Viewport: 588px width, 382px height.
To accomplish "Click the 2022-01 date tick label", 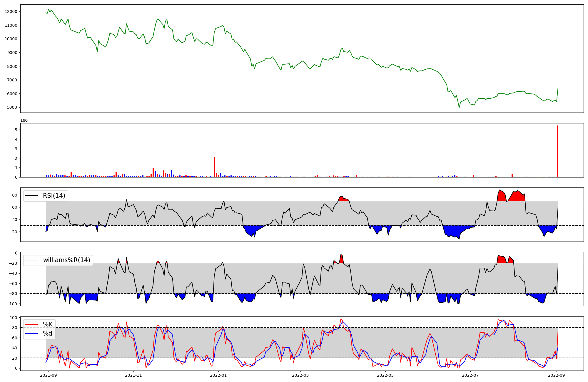I will [218, 375].
